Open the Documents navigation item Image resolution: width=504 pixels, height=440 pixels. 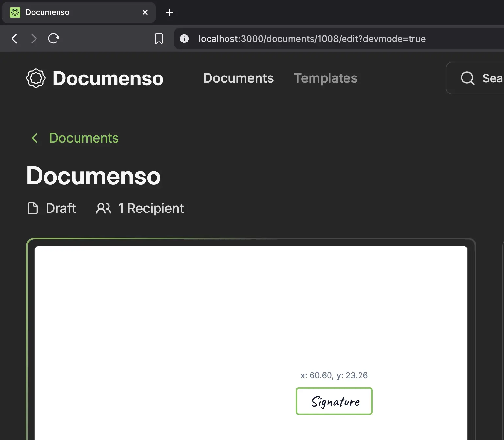238,78
